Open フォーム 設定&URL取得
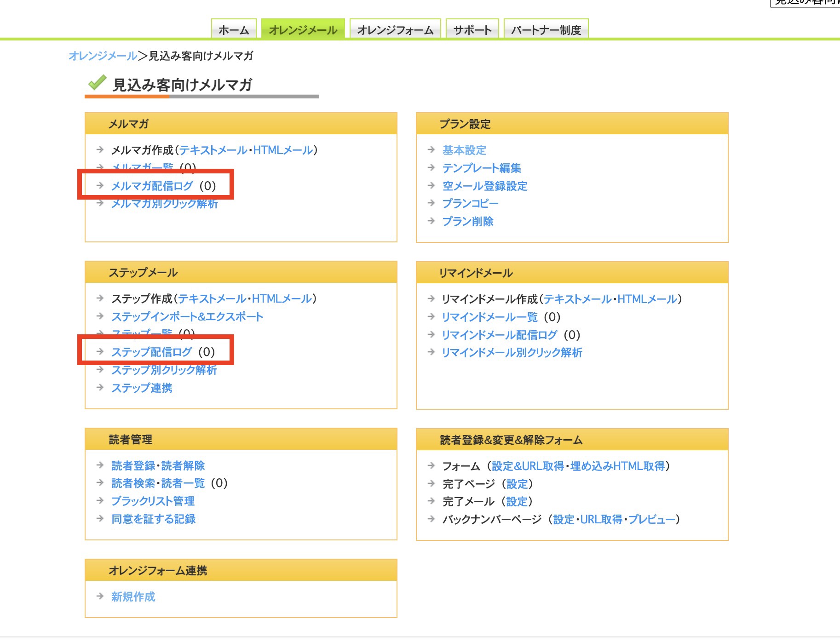Image resolution: width=840 pixels, height=642 pixels. [528, 466]
